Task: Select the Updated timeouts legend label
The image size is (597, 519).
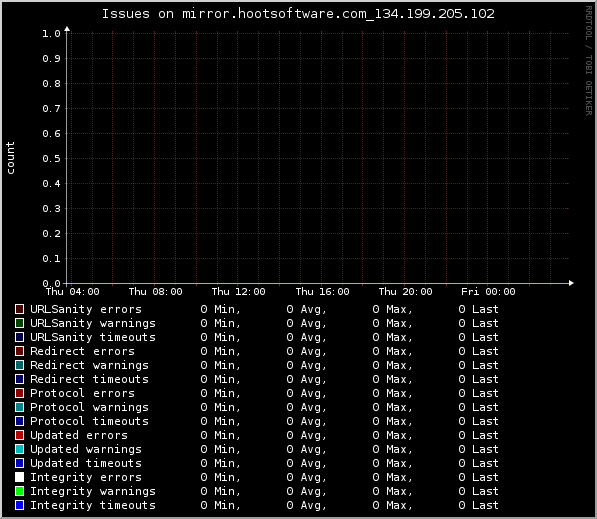Action: (x=86, y=463)
